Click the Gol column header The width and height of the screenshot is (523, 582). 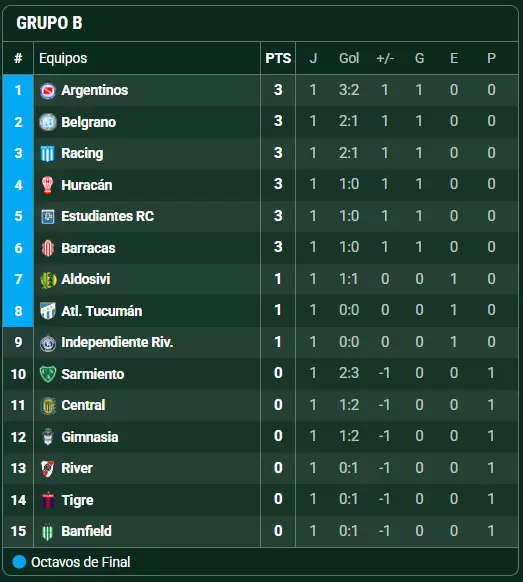pos(349,58)
